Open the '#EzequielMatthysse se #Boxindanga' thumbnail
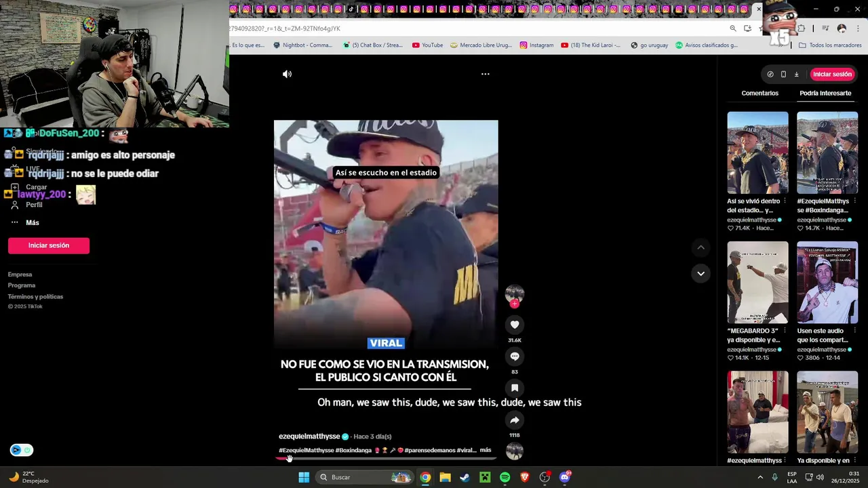 tap(827, 152)
